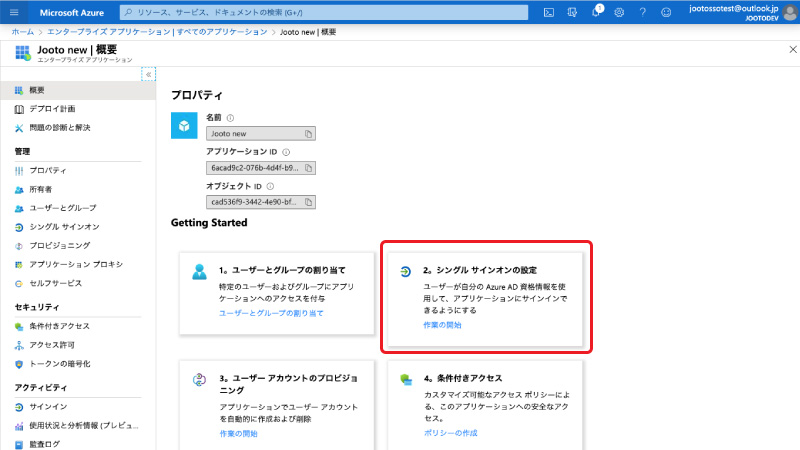
Task: Open the portal settings gear
Action: point(619,12)
